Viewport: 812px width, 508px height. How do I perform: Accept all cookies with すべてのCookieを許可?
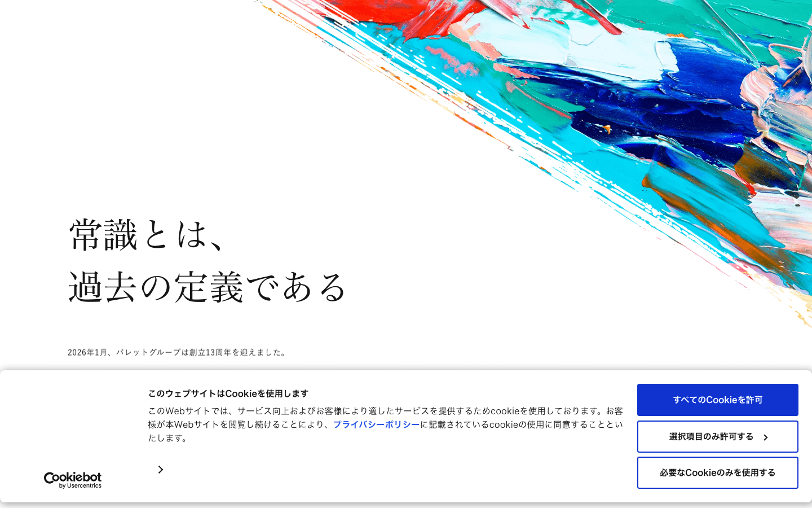(x=718, y=400)
